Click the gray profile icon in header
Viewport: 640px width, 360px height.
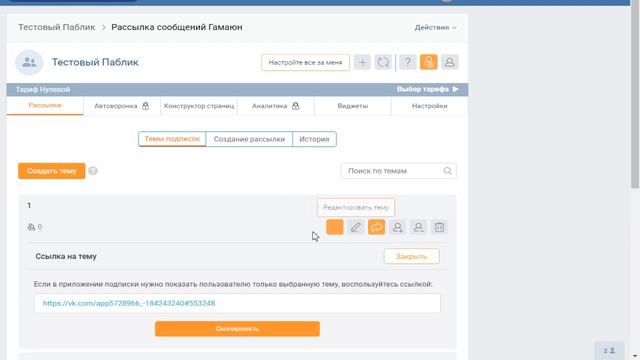coord(449,62)
